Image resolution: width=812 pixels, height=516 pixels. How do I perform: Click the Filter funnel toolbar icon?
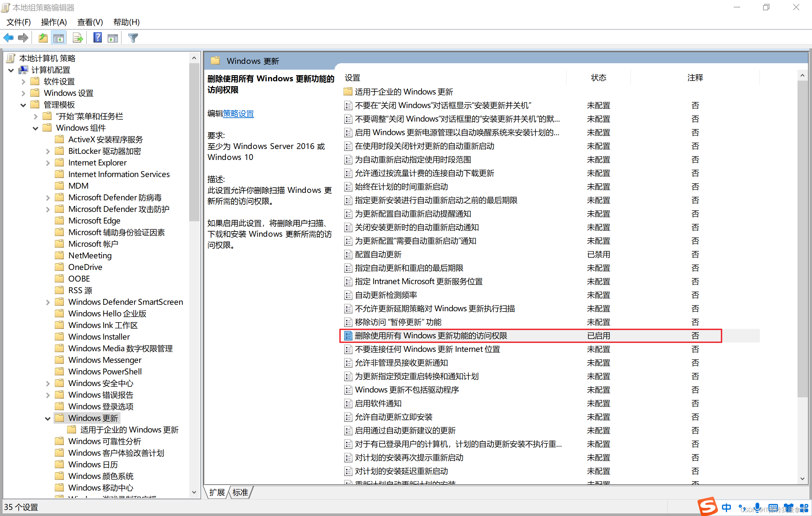[x=133, y=38]
